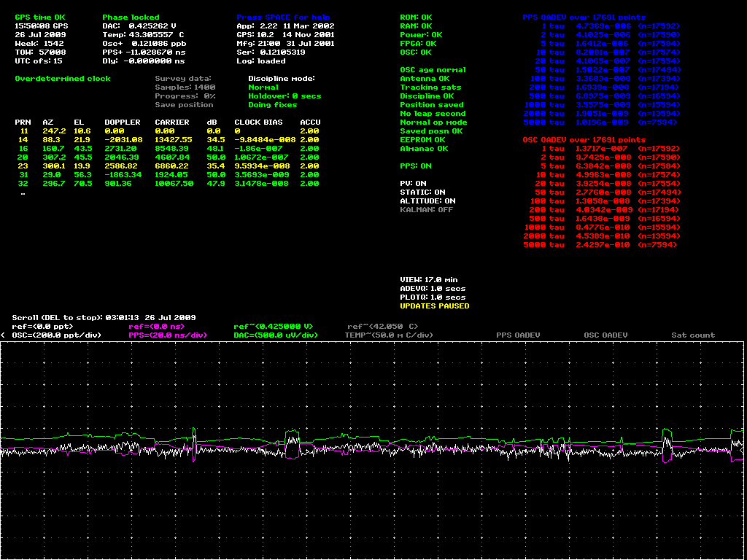Click the "Week: 1542" value
747x560 pixels.
(x=39, y=43)
